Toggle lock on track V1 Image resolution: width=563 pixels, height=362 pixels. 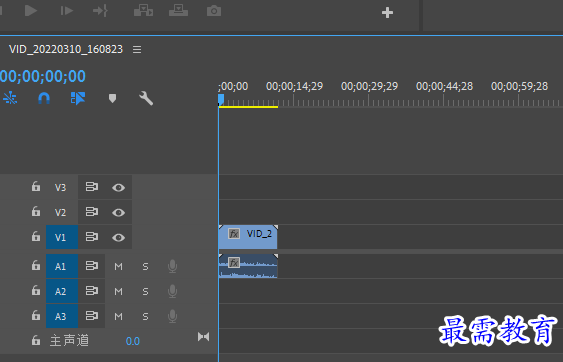pos(36,236)
